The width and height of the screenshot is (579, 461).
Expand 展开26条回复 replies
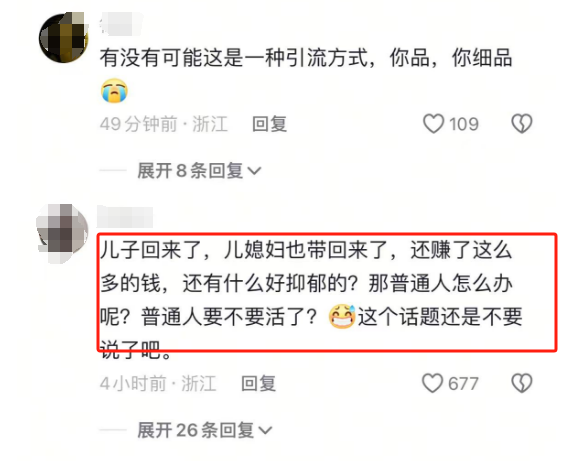(205, 430)
